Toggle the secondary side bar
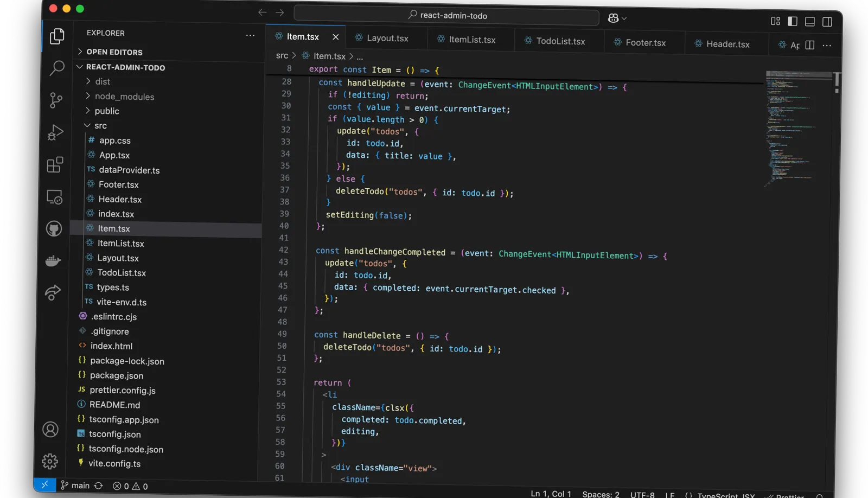 827,22
